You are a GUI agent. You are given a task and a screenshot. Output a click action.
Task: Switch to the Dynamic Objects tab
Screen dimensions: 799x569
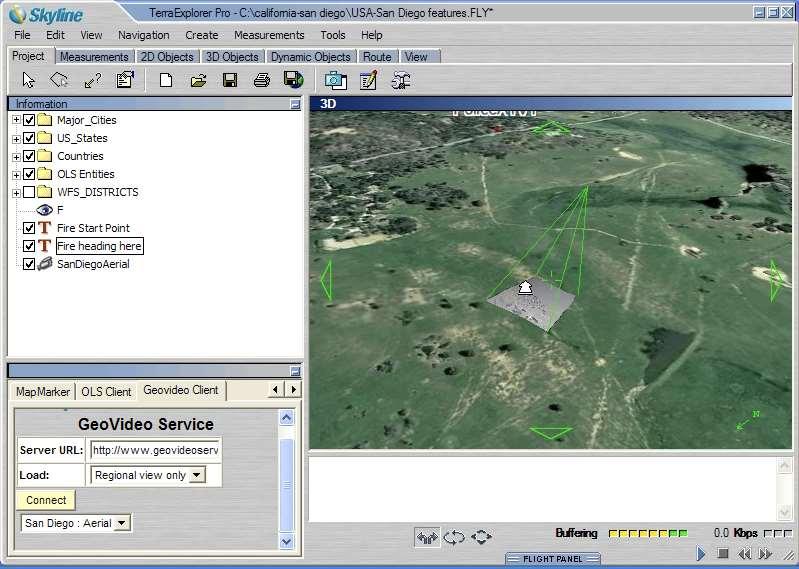coord(311,57)
